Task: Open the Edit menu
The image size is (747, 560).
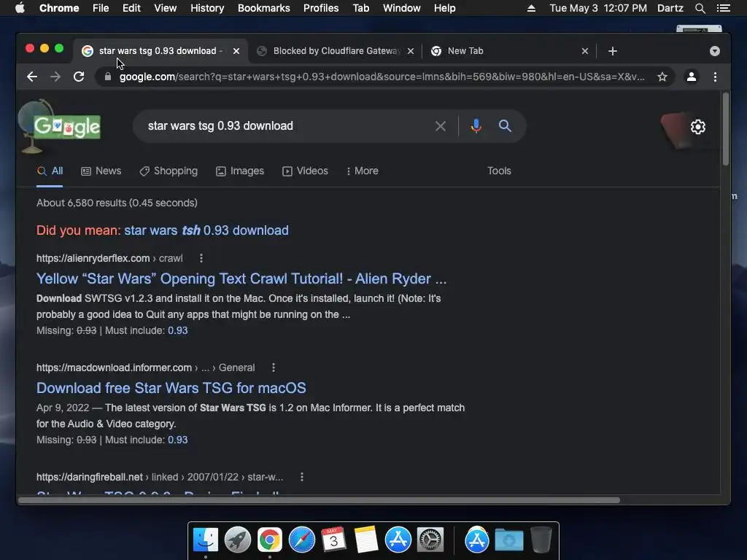Action: 131,8
